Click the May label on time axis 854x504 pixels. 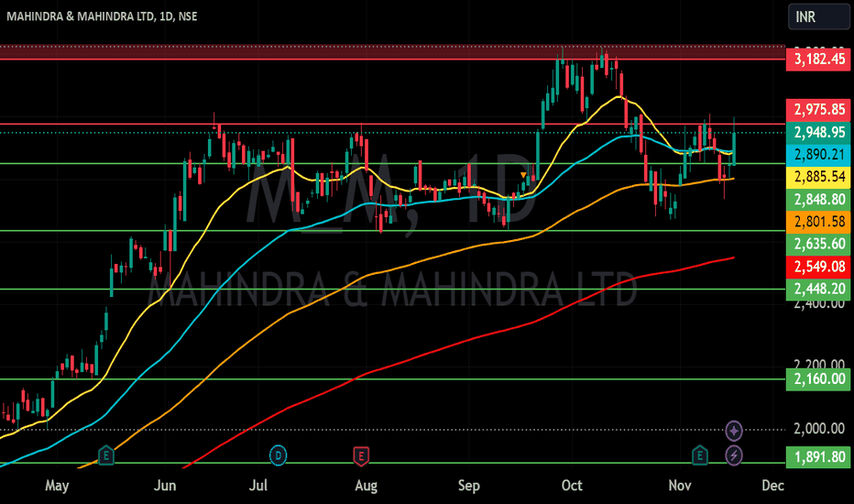[x=57, y=486]
